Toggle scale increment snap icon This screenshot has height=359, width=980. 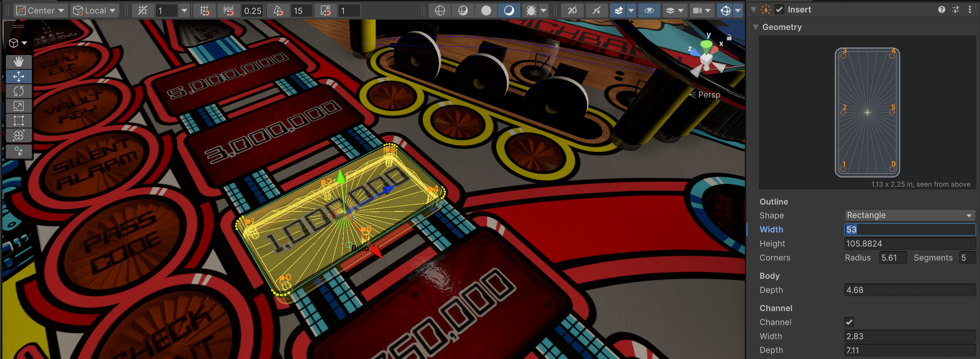(326, 11)
